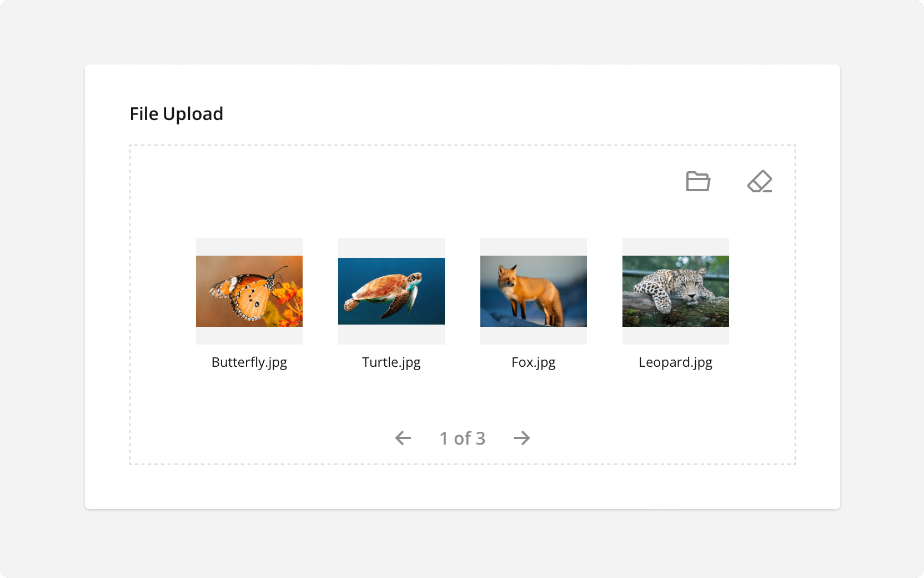Click the upload card background area
This screenshot has height=578, width=924.
click(x=462, y=489)
